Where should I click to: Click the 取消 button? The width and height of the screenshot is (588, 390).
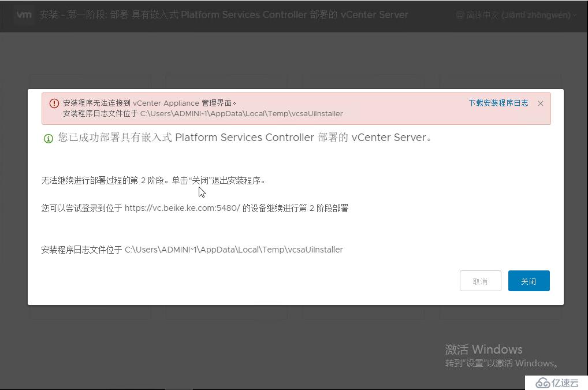coord(481,281)
